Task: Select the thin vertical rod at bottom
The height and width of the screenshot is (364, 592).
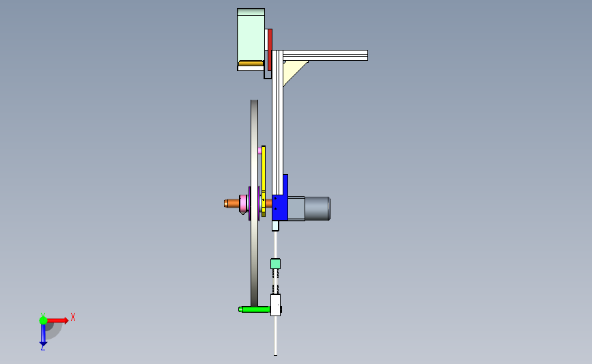Action: pyautogui.click(x=276, y=335)
